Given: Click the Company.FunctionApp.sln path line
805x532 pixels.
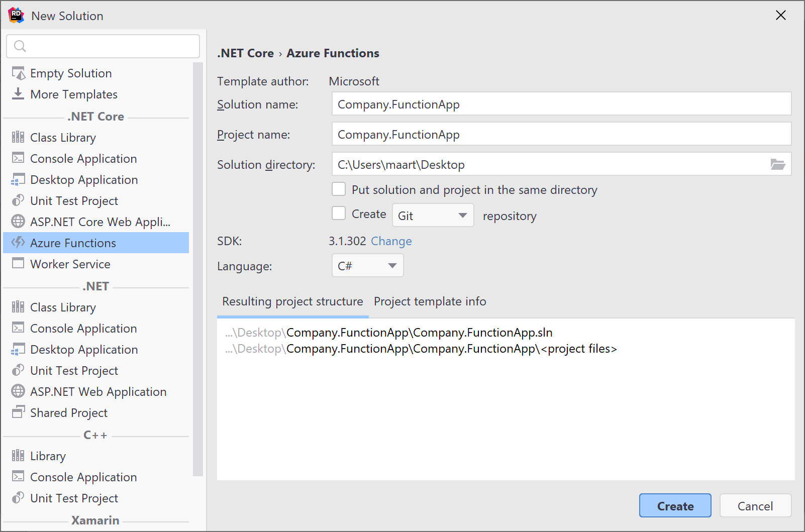Looking at the screenshot, I should tap(389, 333).
